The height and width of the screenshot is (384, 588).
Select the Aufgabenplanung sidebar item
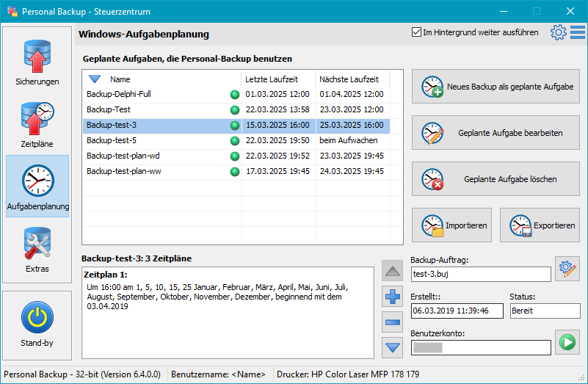point(37,186)
